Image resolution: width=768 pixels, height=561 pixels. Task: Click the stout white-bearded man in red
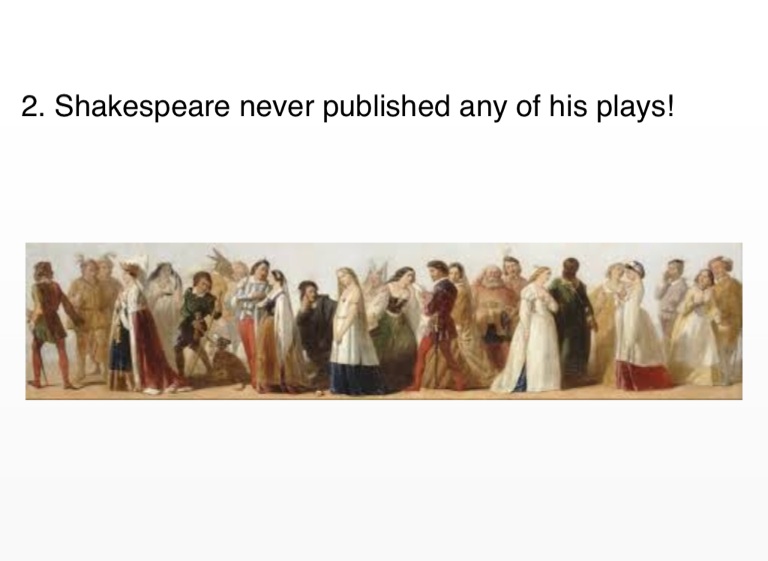pyautogui.click(x=494, y=316)
